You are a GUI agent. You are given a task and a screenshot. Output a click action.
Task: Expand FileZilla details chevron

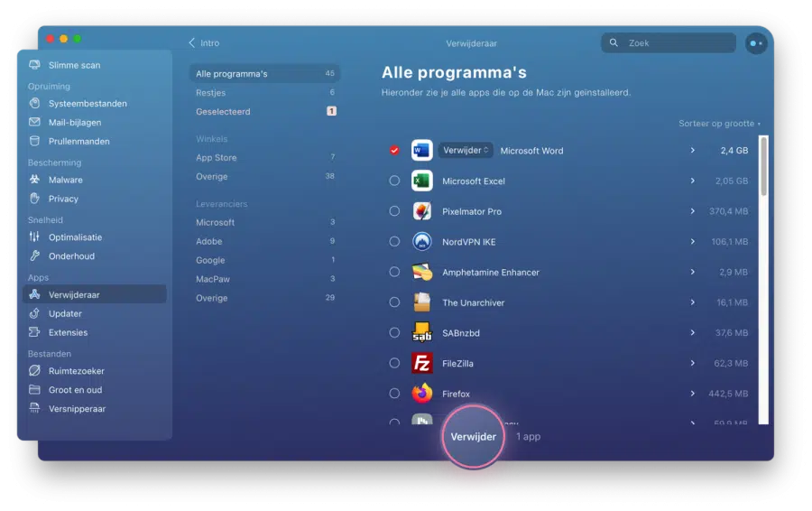pos(692,363)
